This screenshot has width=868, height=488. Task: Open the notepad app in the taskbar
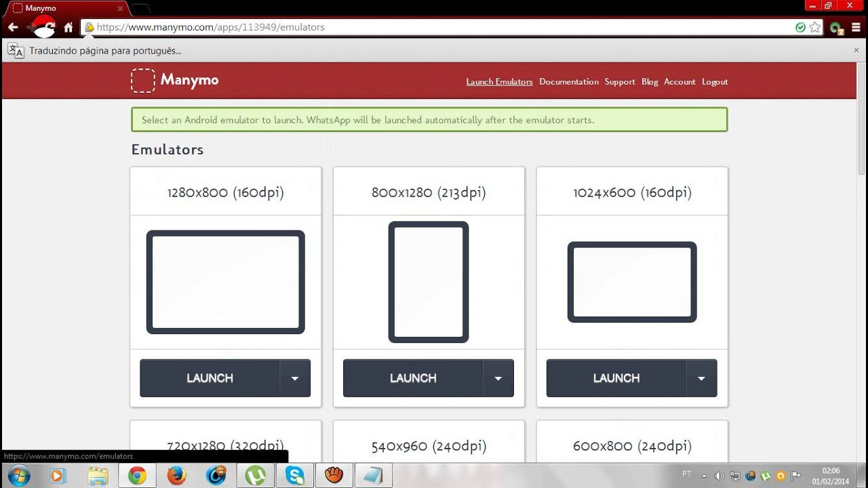(x=374, y=476)
